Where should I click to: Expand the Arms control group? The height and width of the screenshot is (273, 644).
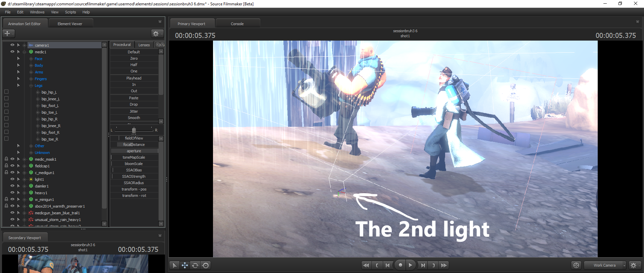31,72
